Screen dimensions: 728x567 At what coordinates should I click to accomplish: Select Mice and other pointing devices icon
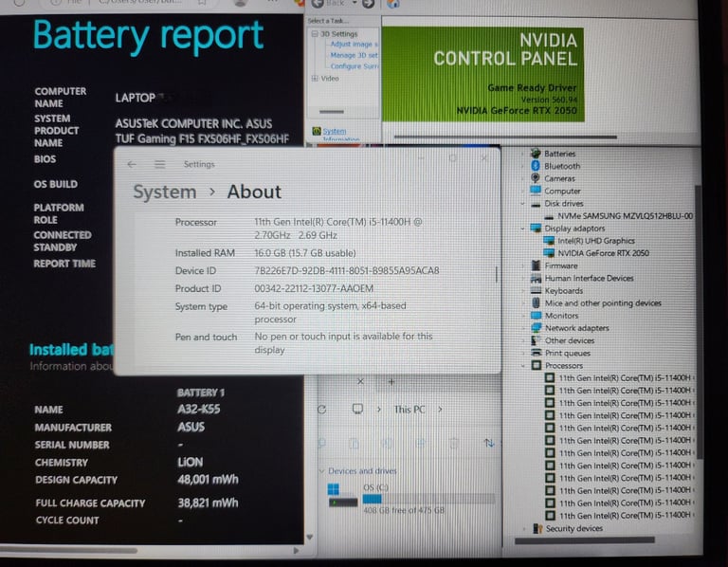536,302
